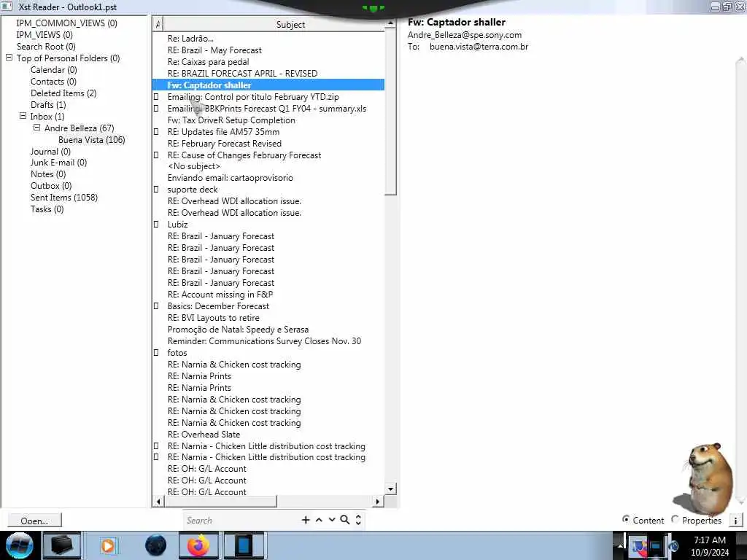This screenshot has height=560, width=747.
Task: Open message 'RE: February Forecast Revised'
Action: 225,144
